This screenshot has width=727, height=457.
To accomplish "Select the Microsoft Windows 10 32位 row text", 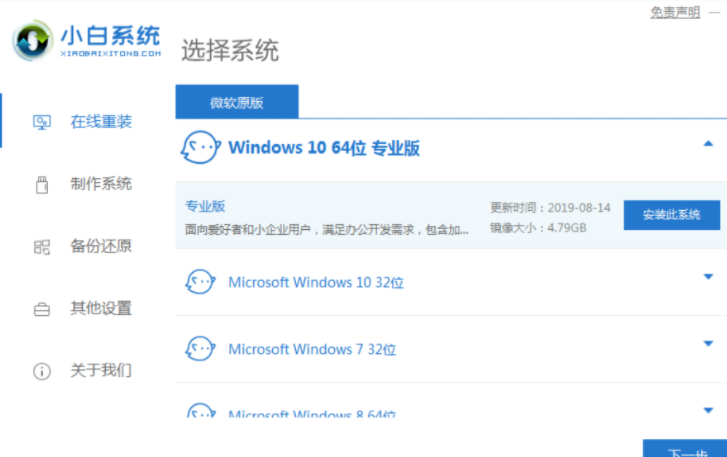I will tap(316, 282).
